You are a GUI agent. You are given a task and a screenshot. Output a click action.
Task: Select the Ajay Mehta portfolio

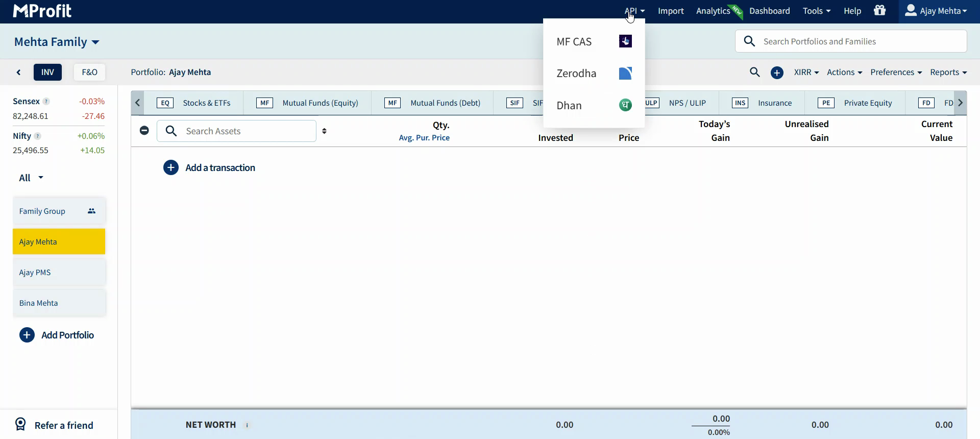(59, 241)
